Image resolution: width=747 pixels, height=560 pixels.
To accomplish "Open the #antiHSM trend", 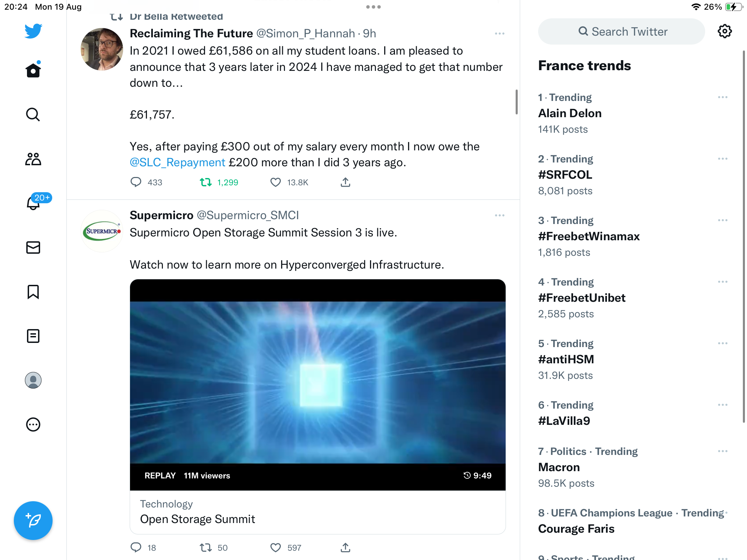I will tap(566, 360).
